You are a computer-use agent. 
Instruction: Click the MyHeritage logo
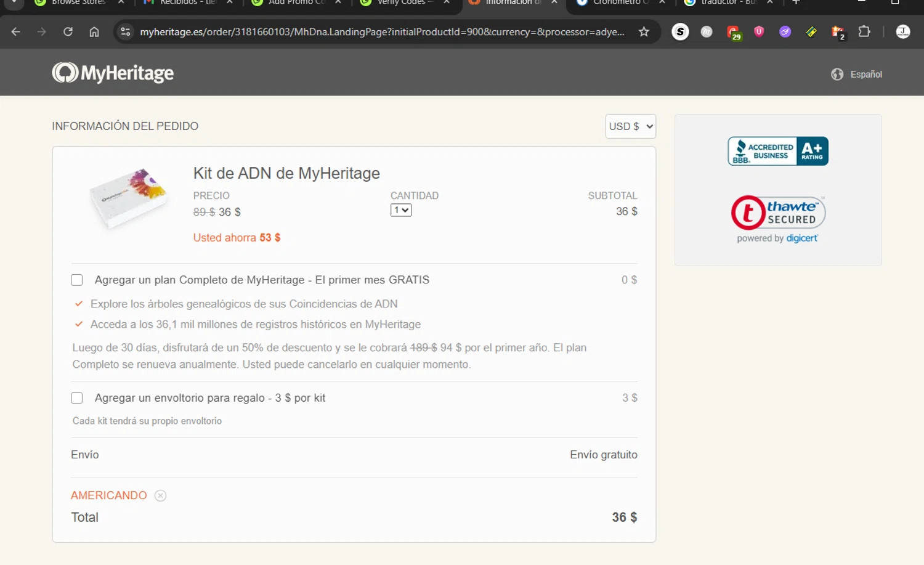pos(113,73)
